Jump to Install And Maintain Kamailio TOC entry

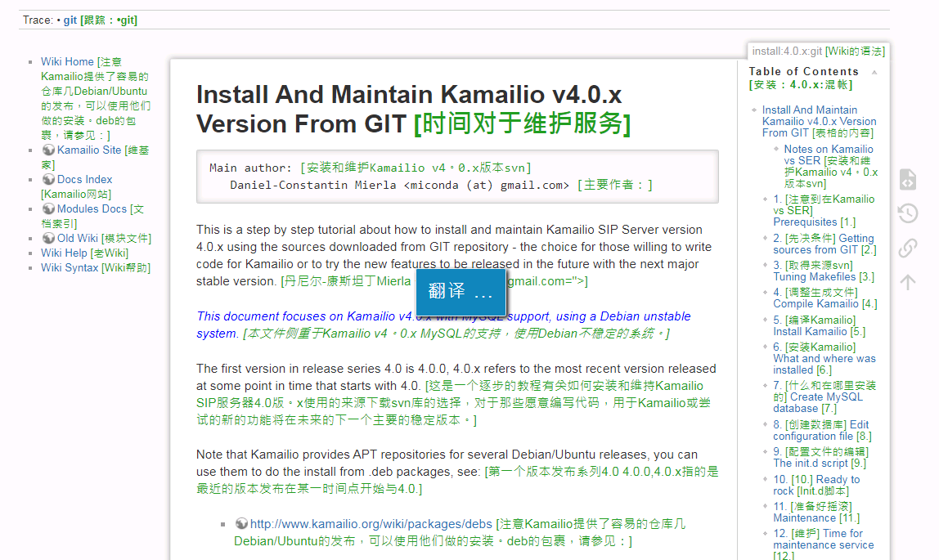pos(819,121)
